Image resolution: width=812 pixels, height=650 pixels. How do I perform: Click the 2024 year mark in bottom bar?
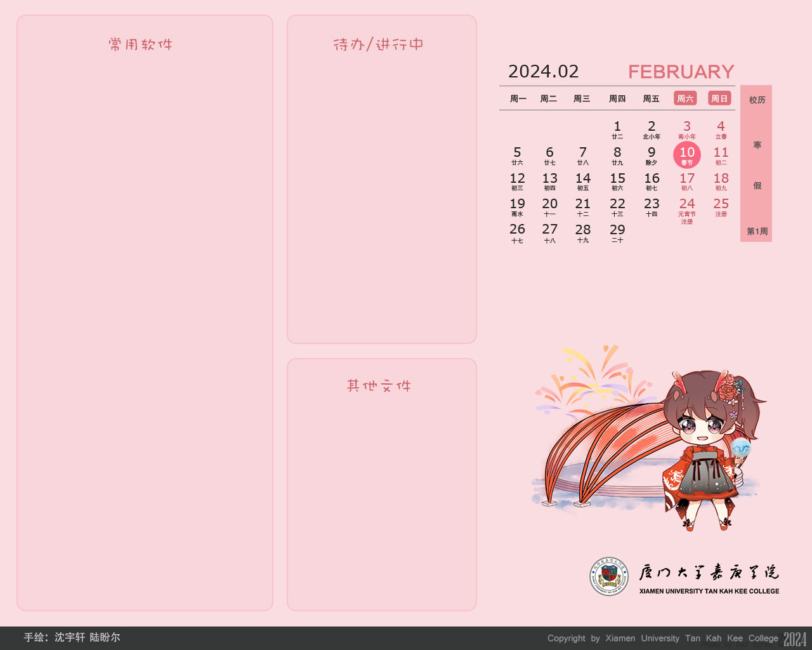pyautogui.click(x=795, y=639)
